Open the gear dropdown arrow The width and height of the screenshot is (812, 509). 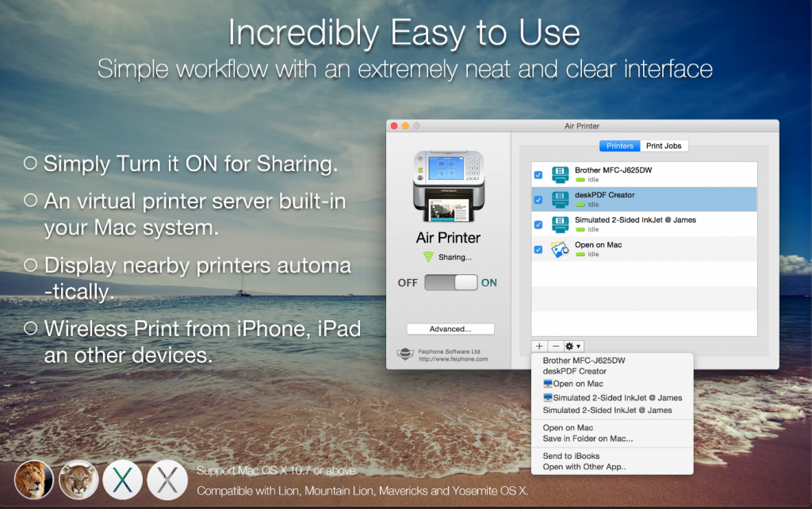coord(580,346)
